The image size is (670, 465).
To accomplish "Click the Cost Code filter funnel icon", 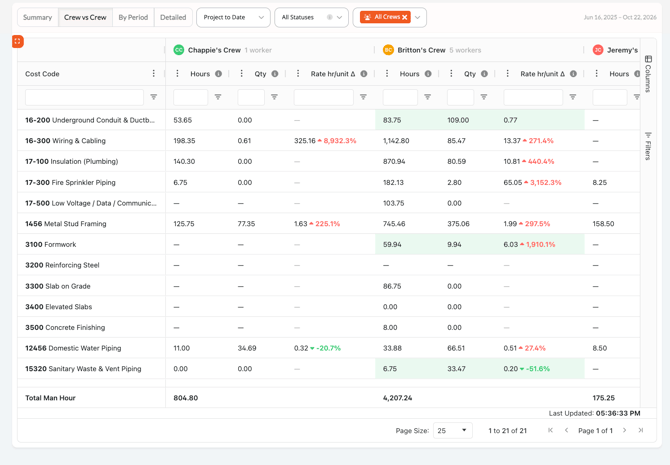I will [x=153, y=97].
